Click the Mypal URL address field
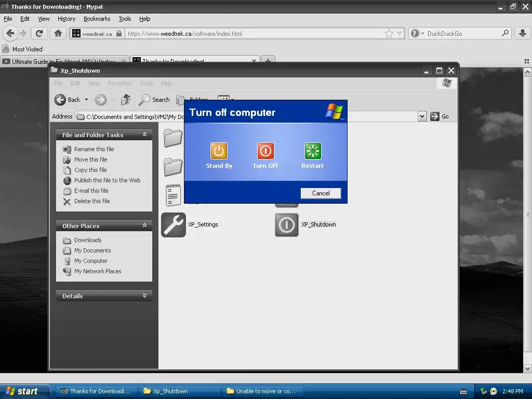Image resolution: width=532 pixels, height=399 pixels. pos(255,34)
